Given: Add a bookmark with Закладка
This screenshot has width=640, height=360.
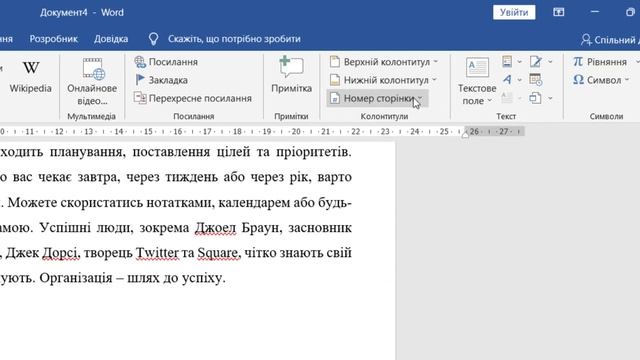Looking at the screenshot, I should pos(161,80).
